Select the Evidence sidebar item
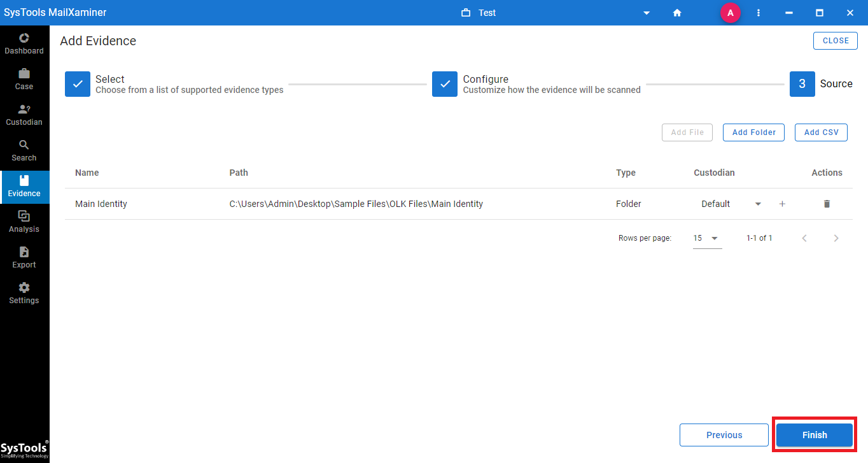Image resolution: width=868 pixels, height=463 pixels. (x=24, y=187)
